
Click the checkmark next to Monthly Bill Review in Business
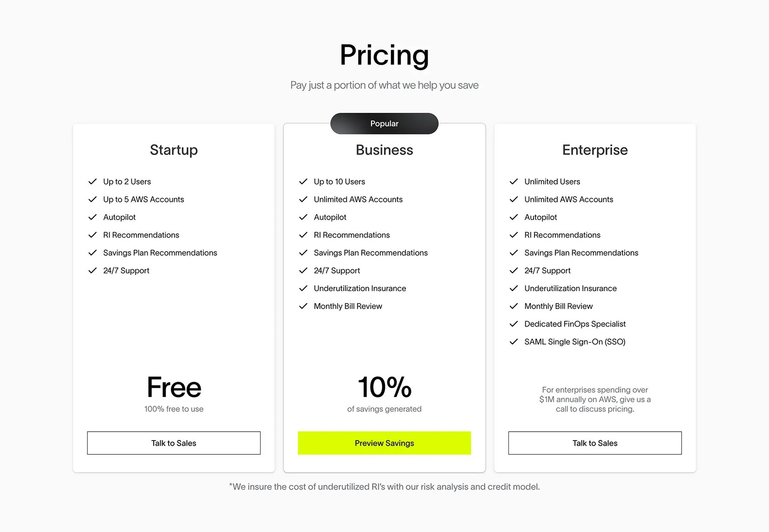(x=303, y=306)
